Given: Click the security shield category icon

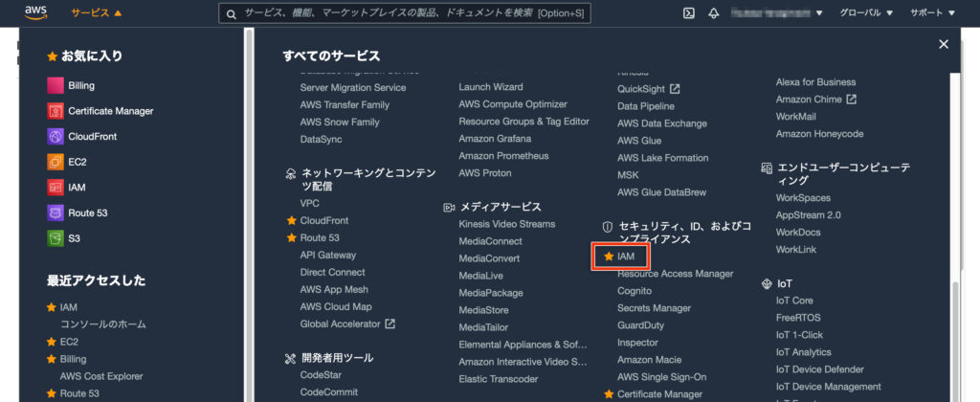Looking at the screenshot, I should point(607,226).
